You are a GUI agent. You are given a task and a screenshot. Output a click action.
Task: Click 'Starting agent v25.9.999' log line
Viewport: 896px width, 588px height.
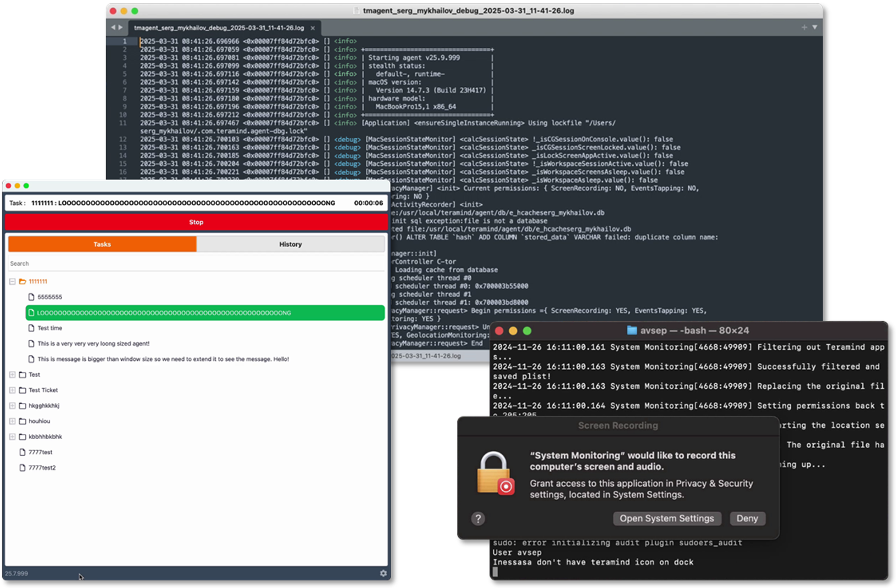(414, 58)
